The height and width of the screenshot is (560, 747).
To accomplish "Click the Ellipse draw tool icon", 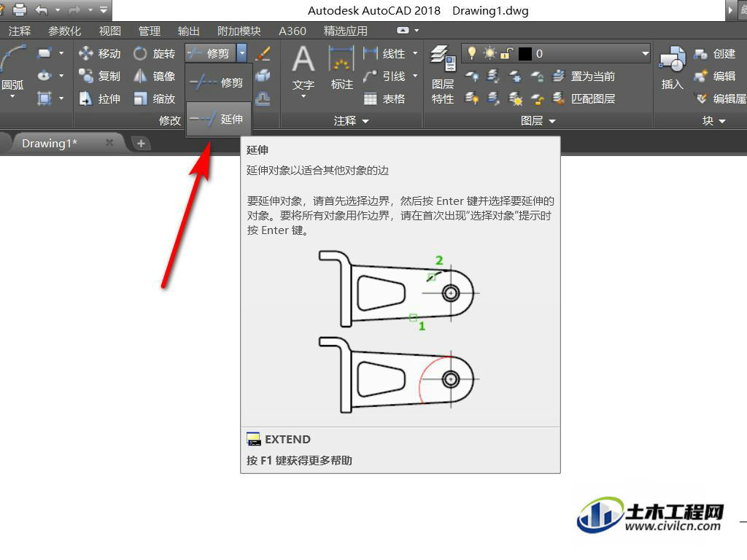I will [44, 76].
